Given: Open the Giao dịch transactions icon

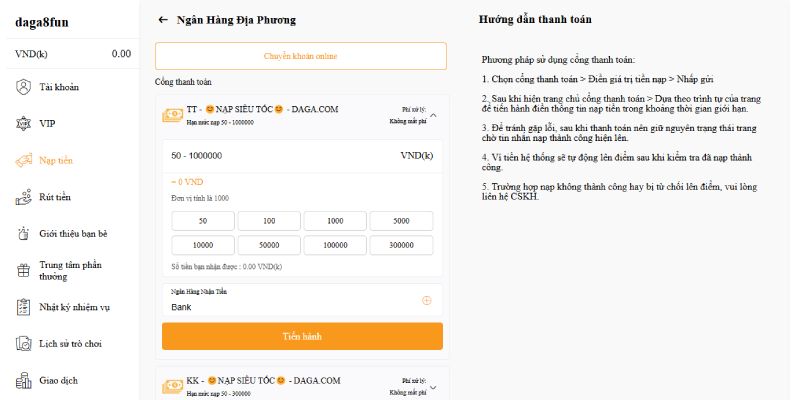Looking at the screenshot, I should tap(23, 380).
